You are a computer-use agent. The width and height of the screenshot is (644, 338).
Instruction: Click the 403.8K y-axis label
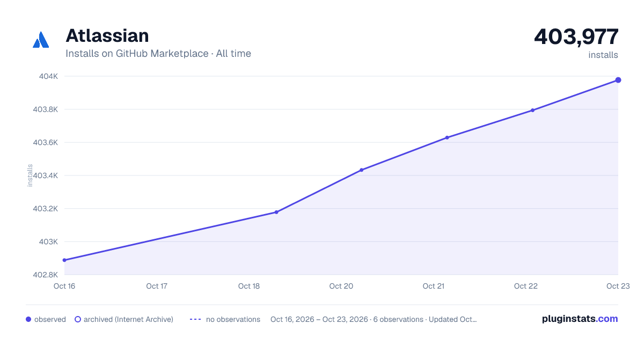(x=45, y=109)
